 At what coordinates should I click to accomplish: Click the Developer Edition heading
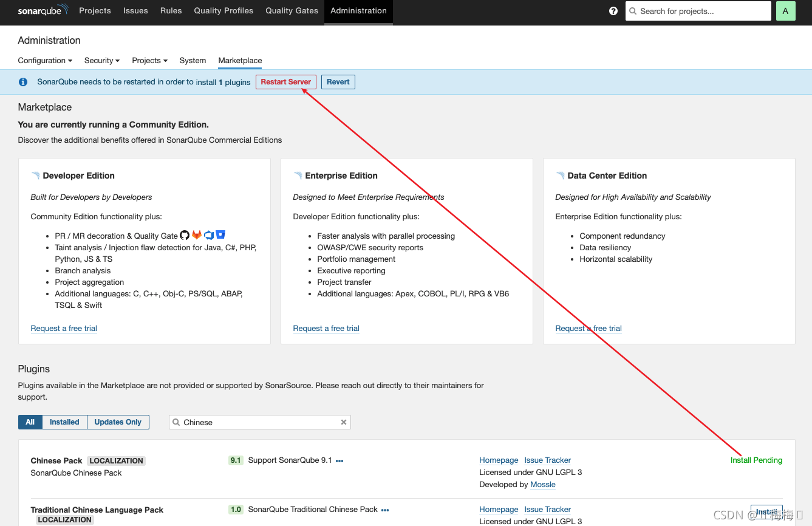coord(79,176)
